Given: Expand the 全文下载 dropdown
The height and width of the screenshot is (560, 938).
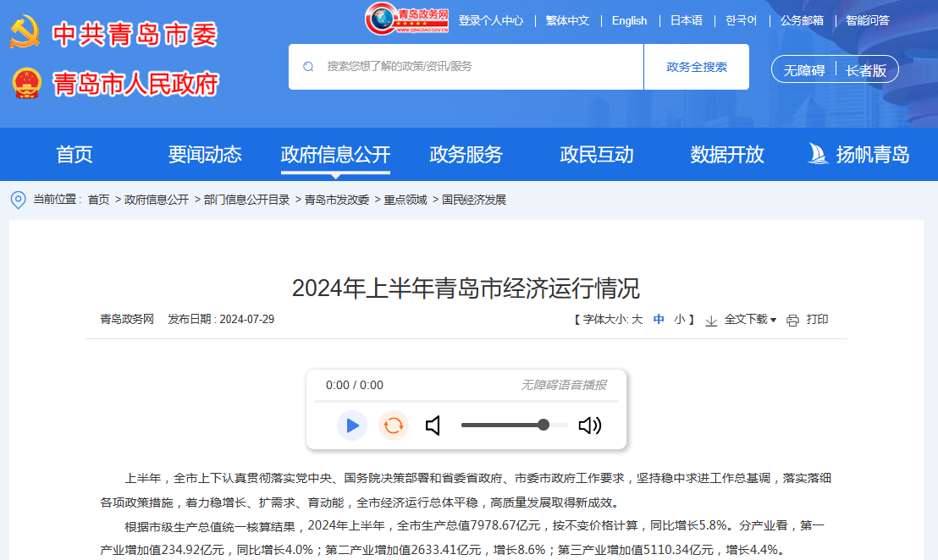Looking at the screenshot, I should click(750, 320).
